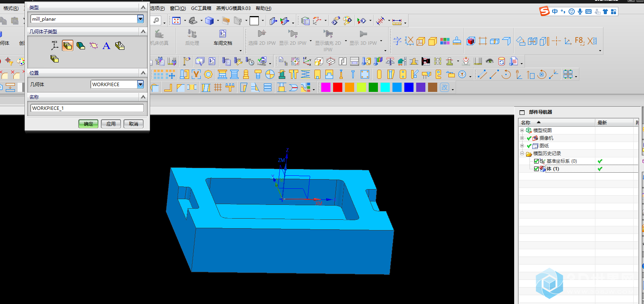This screenshot has width=644, height=304.
Task: Click the red cube in wireframe box icon
Action: point(471,41)
